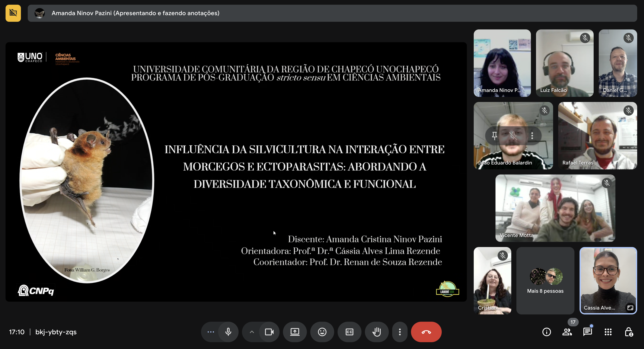The width and height of the screenshot is (644, 349).
Task: Click the present screen icon
Action: pyautogui.click(x=295, y=332)
